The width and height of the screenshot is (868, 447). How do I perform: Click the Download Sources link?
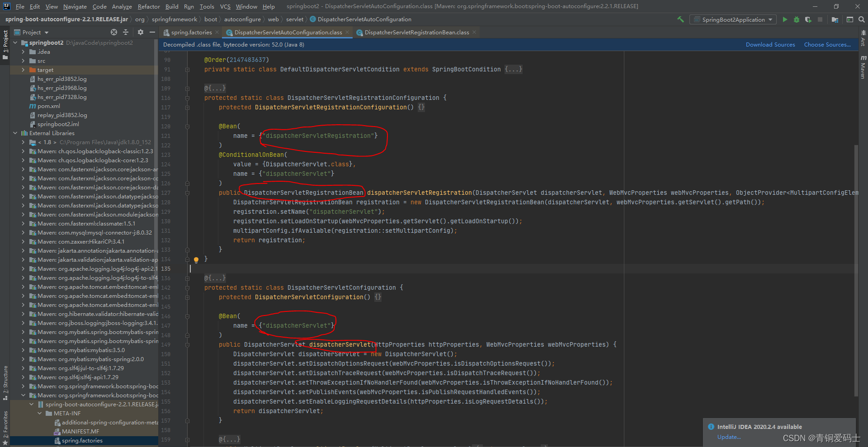[770, 45]
